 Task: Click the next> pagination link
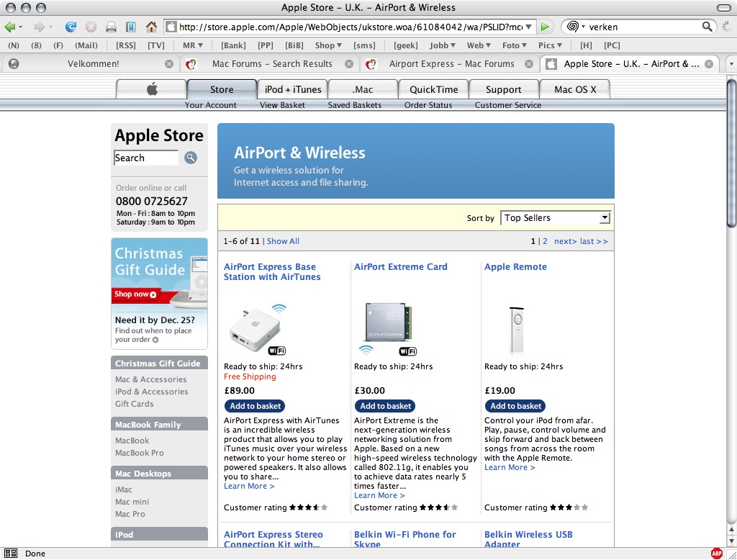tap(565, 241)
